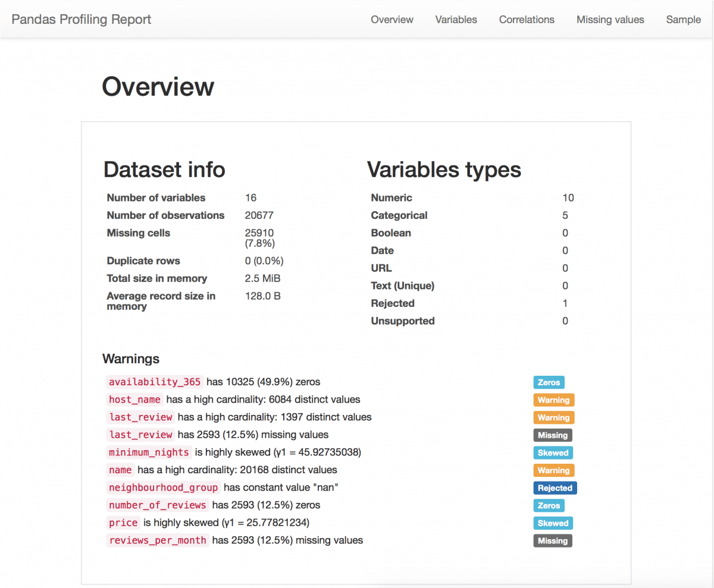Open the price variable details

pos(123,523)
